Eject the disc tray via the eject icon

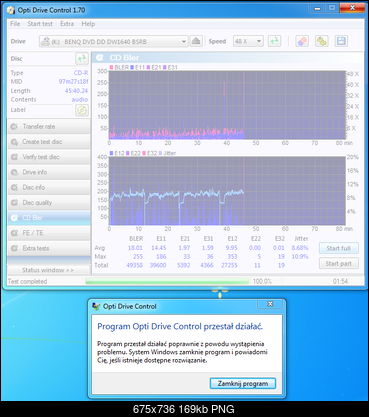pos(196,41)
